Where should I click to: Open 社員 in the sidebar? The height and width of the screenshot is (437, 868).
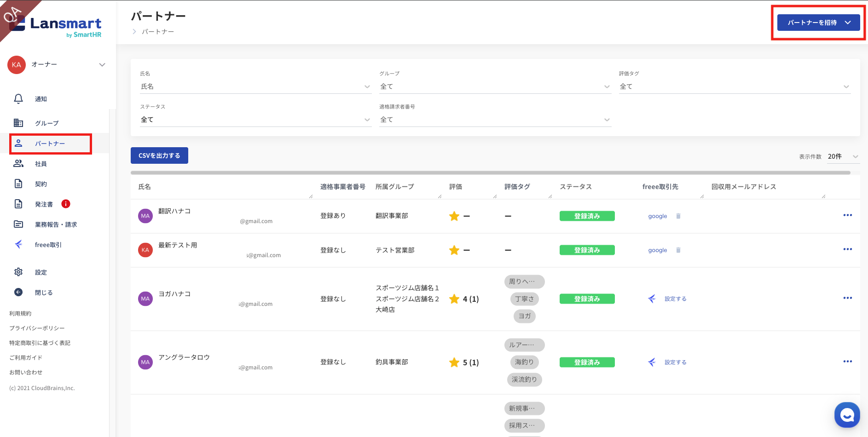coord(41,163)
